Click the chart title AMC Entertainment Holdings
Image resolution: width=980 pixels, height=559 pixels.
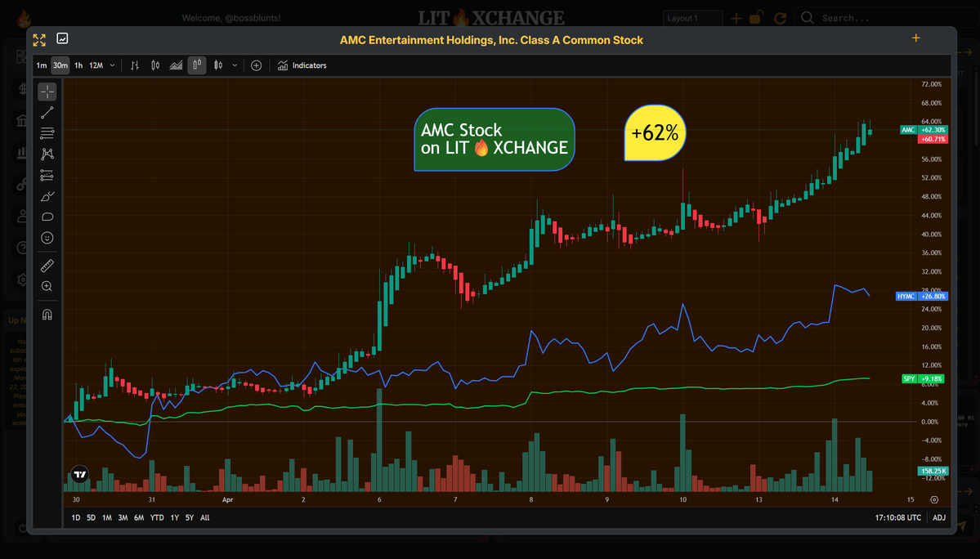(x=491, y=40)
